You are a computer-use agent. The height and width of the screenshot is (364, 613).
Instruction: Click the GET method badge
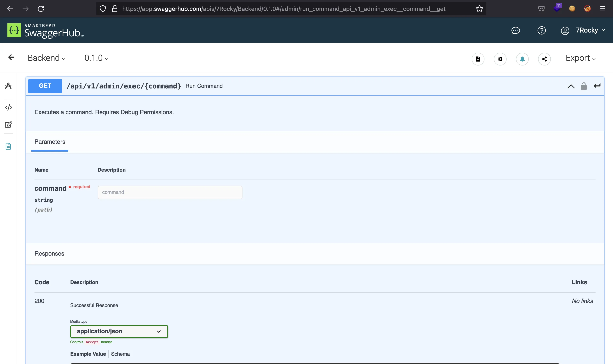(x=45, y=86)
